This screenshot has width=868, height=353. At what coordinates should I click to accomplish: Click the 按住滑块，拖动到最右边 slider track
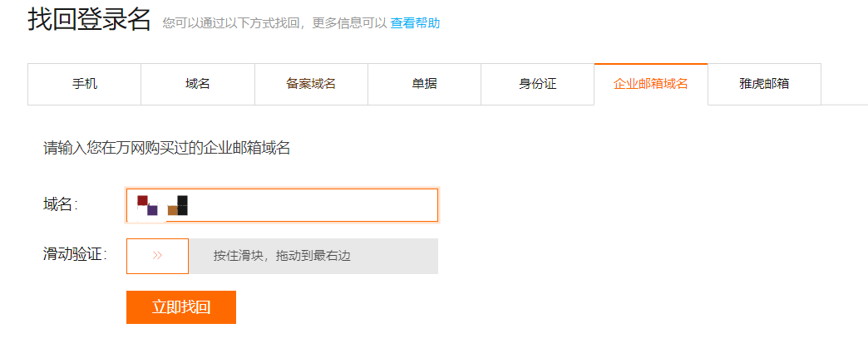pyautogui.click(x=282, y=256)
